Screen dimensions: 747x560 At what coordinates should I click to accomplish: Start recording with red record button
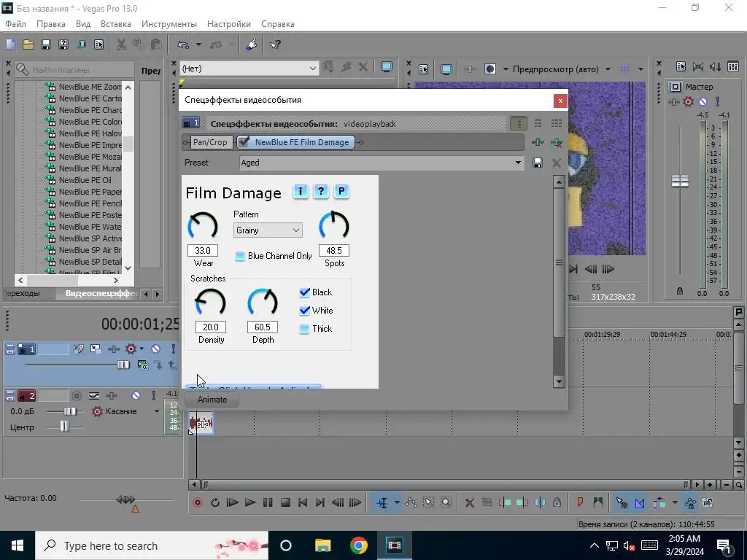(197, 502)
